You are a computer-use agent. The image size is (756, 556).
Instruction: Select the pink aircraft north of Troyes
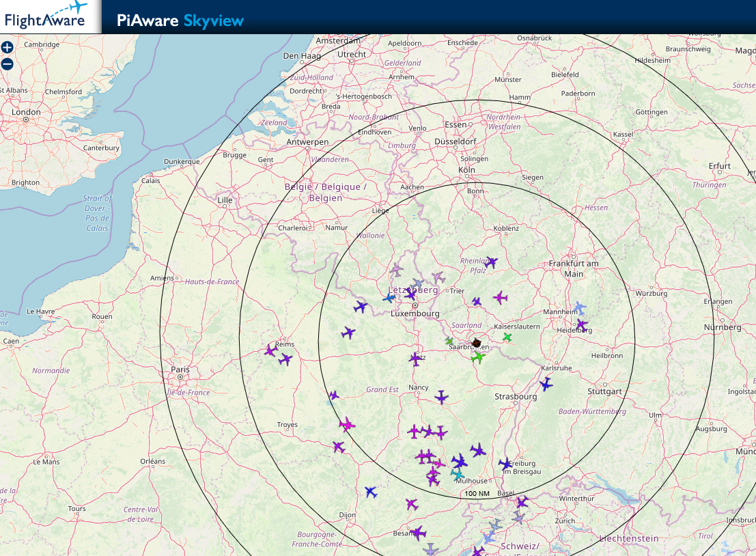coord(347,425)
